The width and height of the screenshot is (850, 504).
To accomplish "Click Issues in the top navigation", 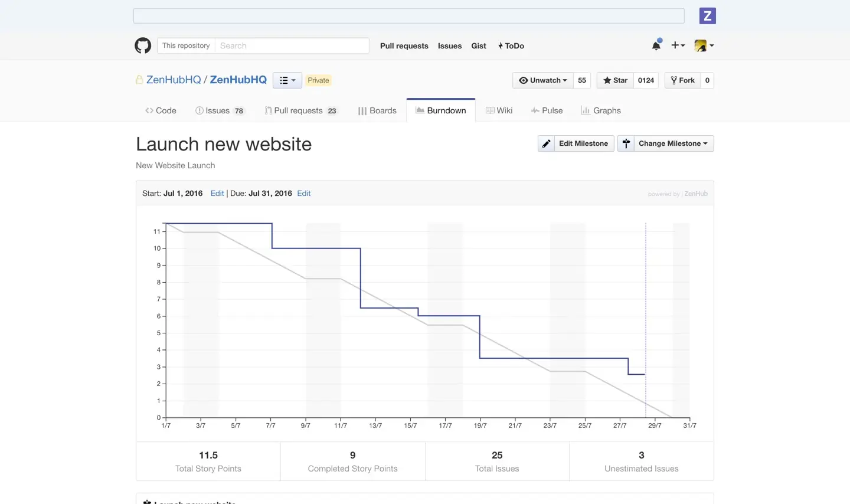I will coord(450,45).
